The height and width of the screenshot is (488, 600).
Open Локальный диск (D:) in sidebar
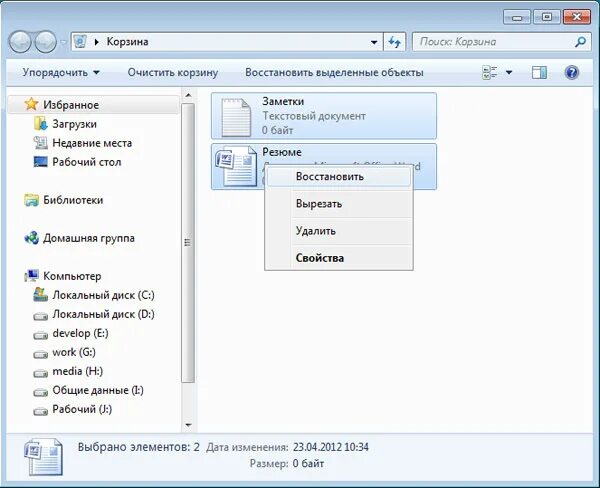103,314
